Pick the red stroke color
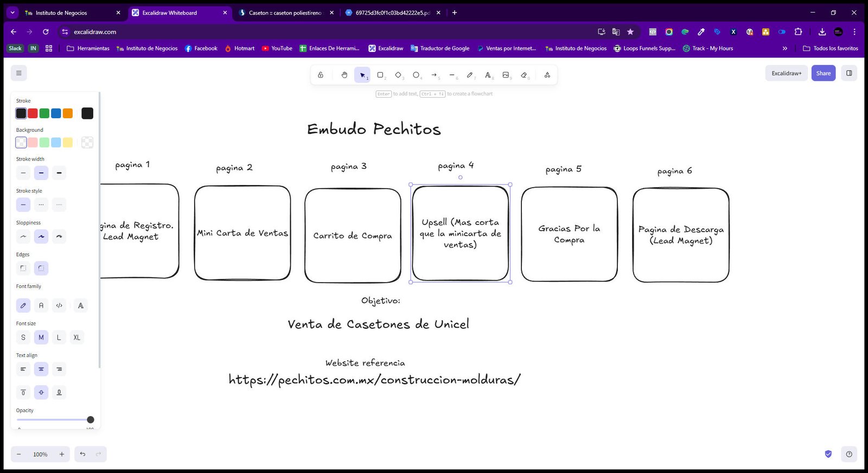 [x=33, y=113]
